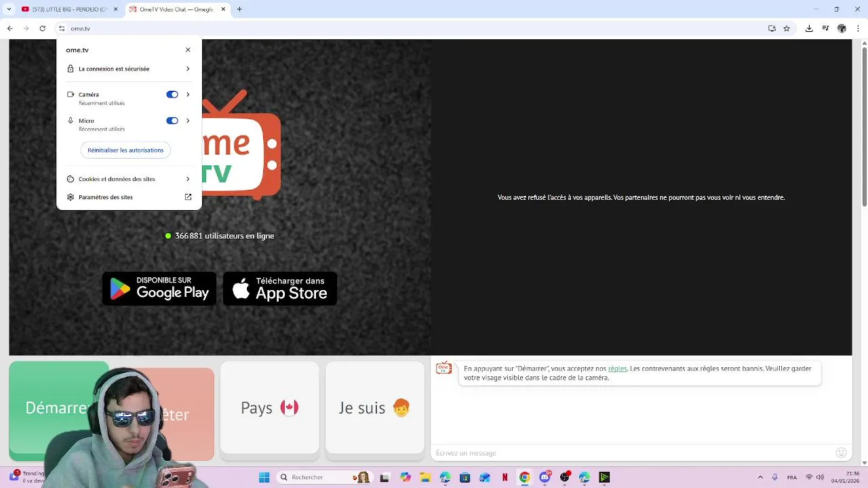Image resolution: width=868 pixels, height=488 pixels.
Task: Open the Chrome downloads icon
Action: [x=809, y=28]
